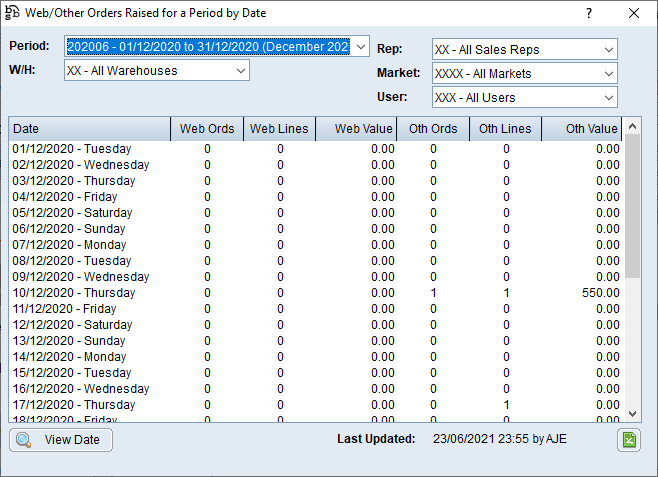Click the Help question mark button
Viewport: 658px width, 477px height.
click(589, 14)
